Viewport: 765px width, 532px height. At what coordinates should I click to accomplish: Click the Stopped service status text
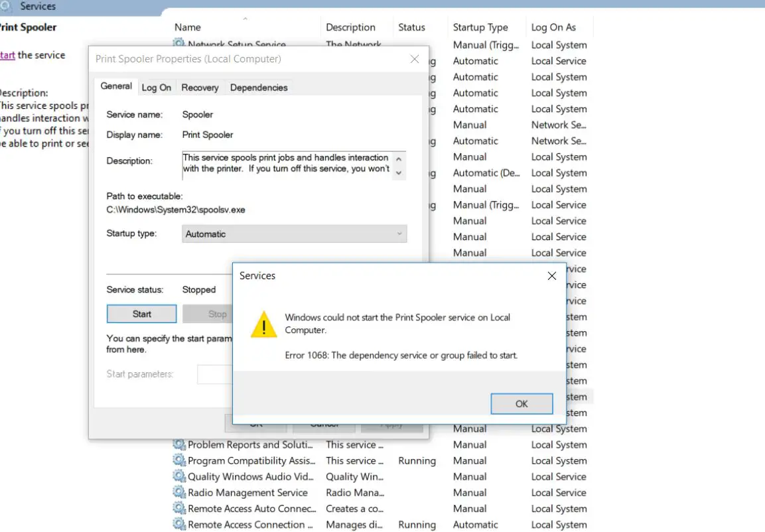(x=198, y=290)
